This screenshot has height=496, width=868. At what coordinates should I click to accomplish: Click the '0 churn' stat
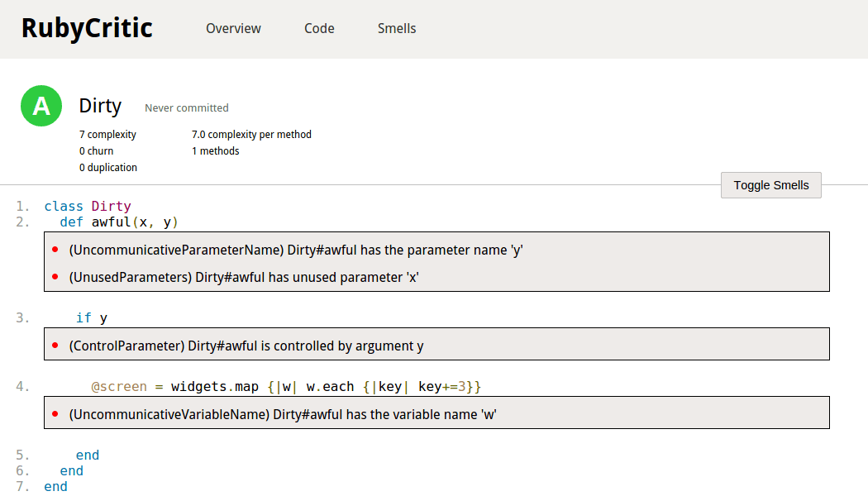[97, 151]
